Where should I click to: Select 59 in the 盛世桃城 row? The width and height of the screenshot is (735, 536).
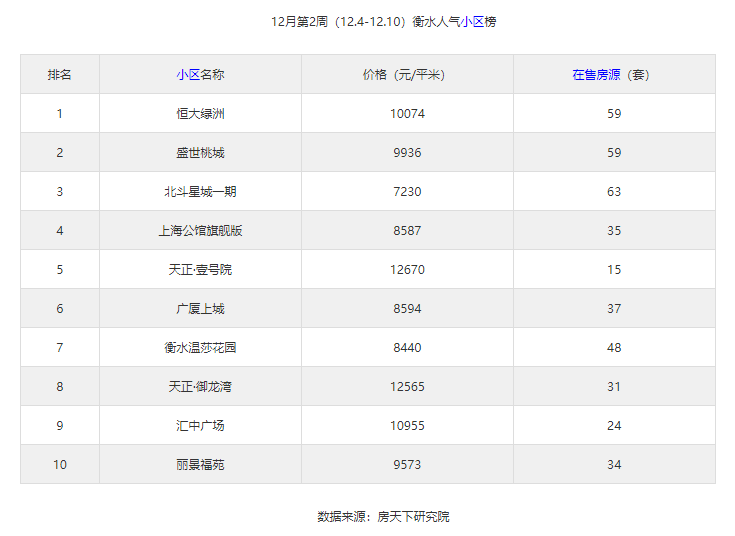point(614,152)
